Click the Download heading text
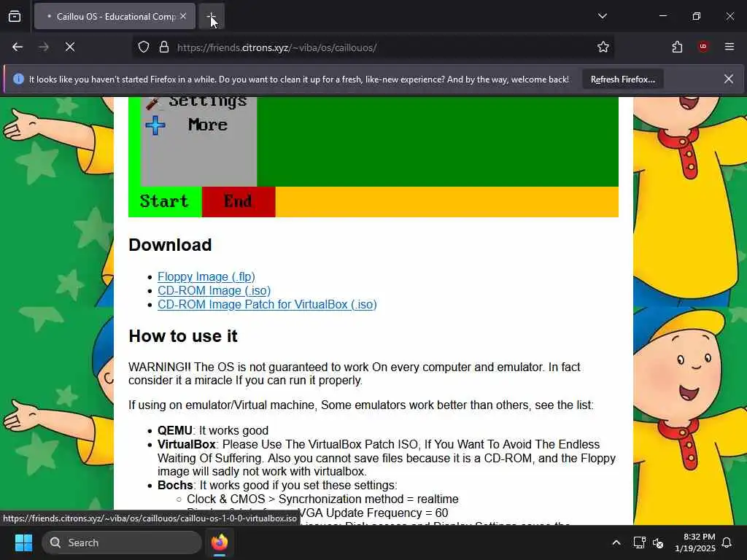 pyautogui.click(x=170, y=245)
